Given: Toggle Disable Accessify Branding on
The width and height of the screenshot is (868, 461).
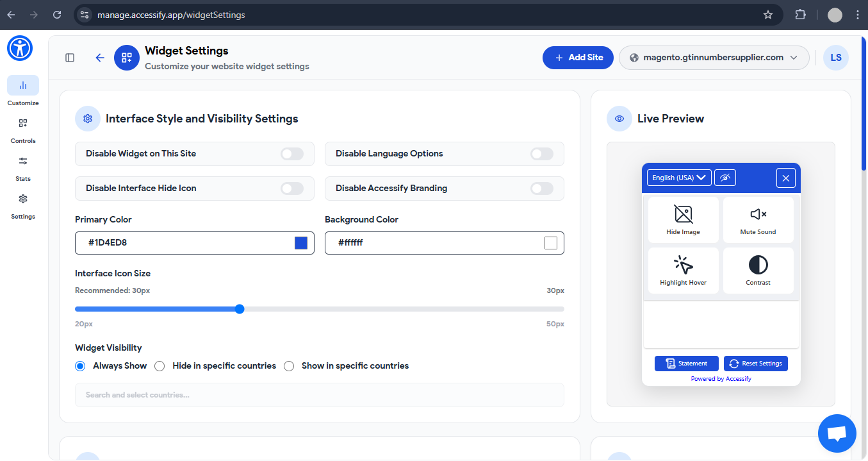Looking at the screenshot, I should pyautogui.click(x=541, y=188).
